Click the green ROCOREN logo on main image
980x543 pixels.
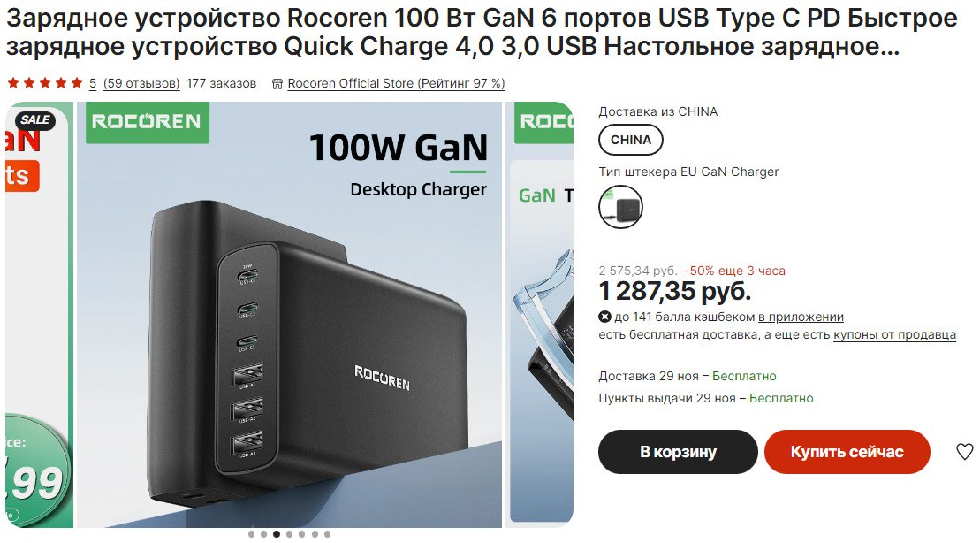[147, 122]
